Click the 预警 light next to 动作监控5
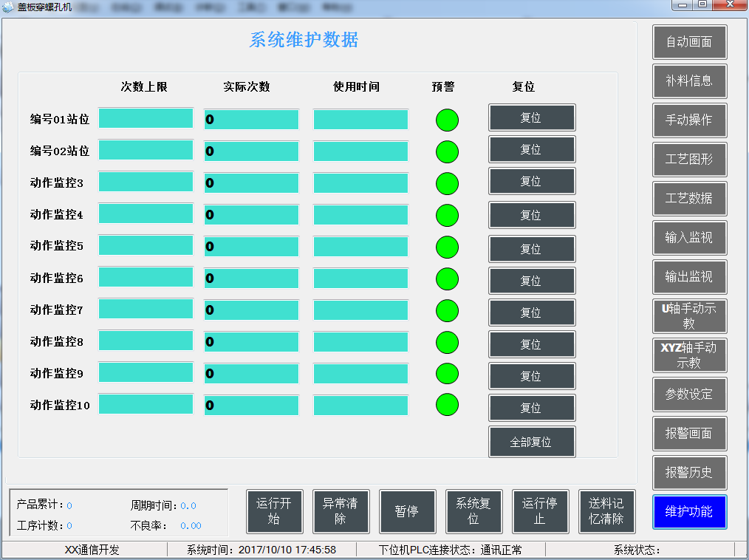Screen dimensions: 749x560 click(447, 247)
